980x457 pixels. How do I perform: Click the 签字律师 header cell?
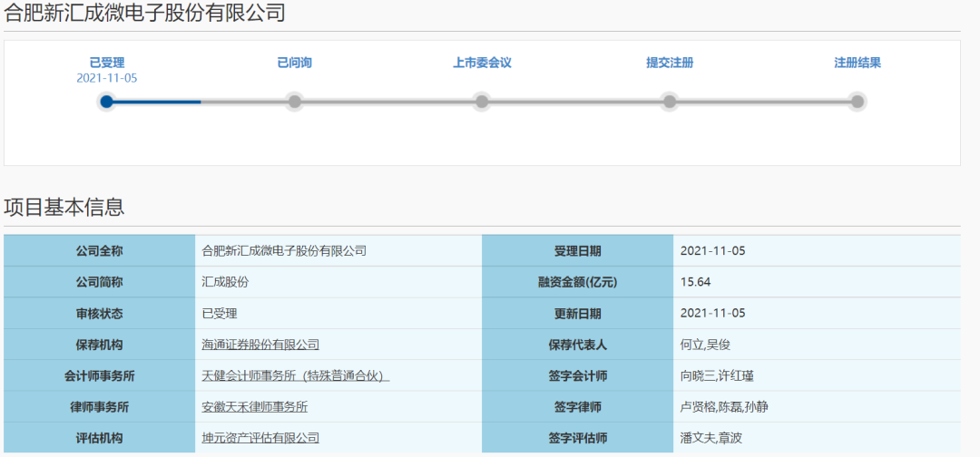coord(577,407)
